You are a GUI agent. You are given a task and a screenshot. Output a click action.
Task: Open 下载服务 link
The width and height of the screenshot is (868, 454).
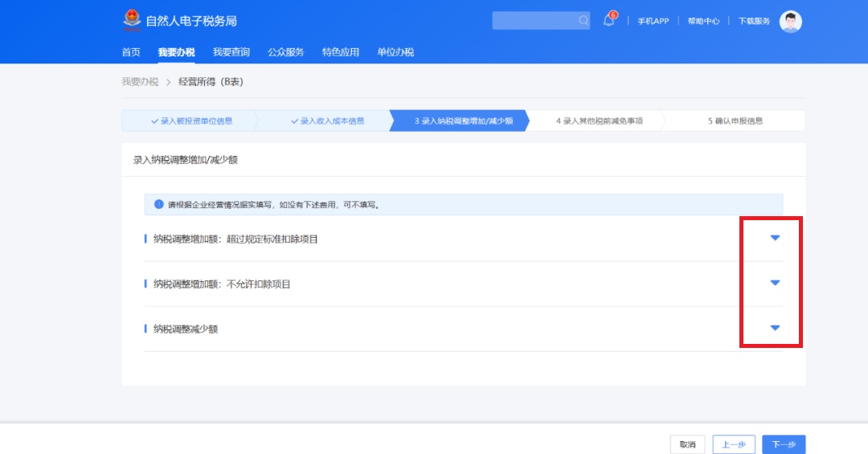pyautogui.click(x=754, y=21)
